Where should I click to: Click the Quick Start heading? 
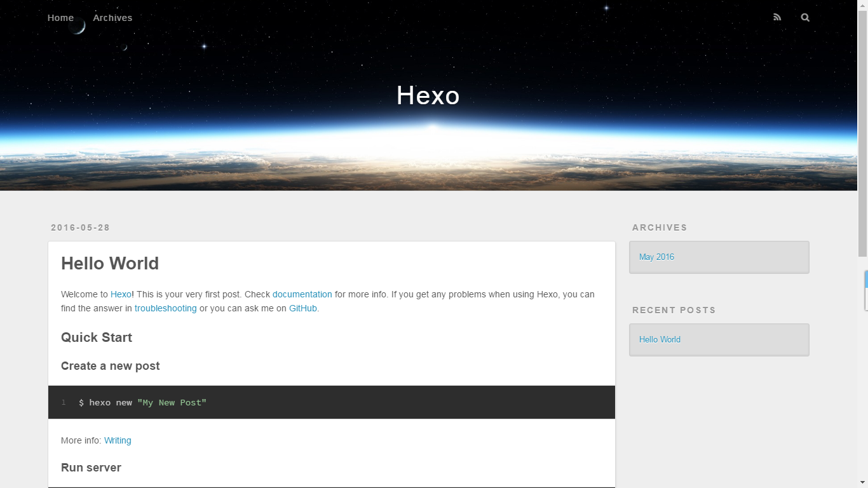[97, 337]
